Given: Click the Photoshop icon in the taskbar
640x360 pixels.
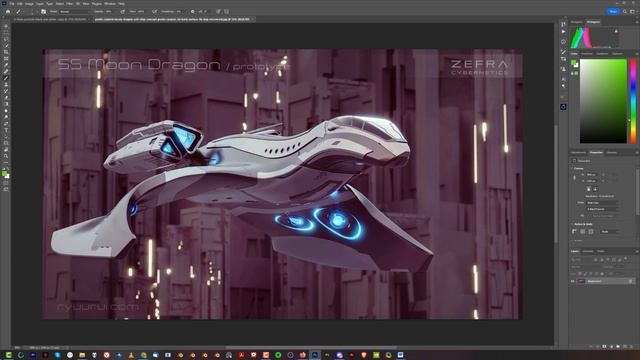Looking at the screenshot, I should tap(315, 355).
